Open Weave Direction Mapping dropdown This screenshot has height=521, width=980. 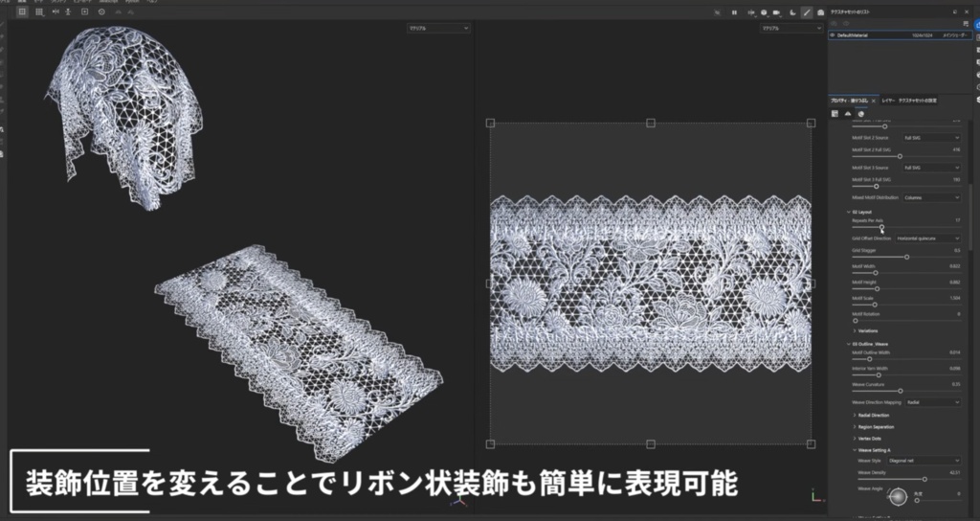(932, 402)
